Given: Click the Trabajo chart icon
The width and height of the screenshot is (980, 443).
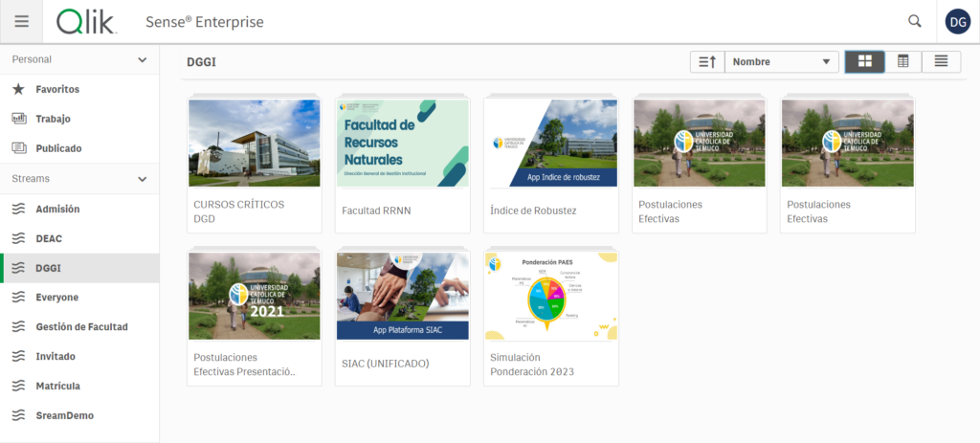Looking at the screenshot, I should click(19, 118).
